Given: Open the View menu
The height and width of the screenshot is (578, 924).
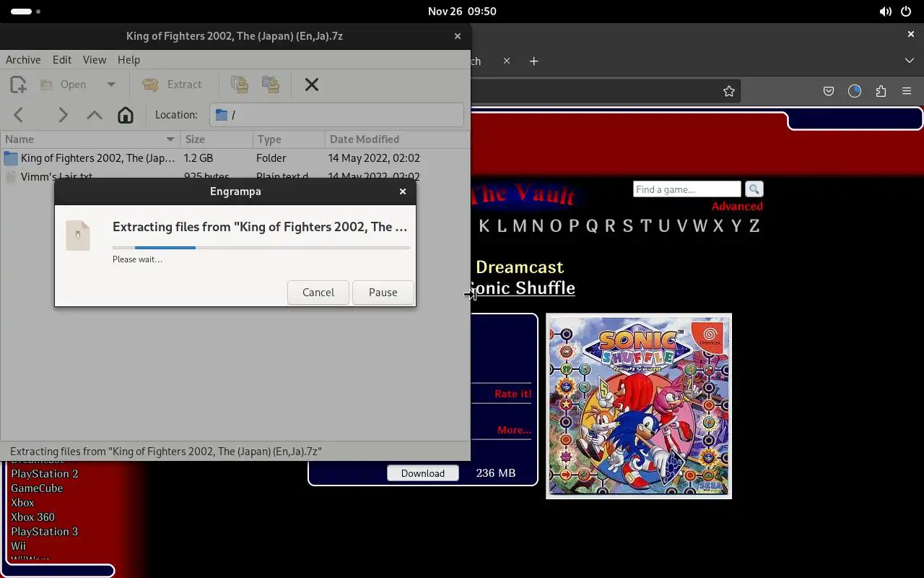Looking at the screenshot, I should (x=95, y=60).
